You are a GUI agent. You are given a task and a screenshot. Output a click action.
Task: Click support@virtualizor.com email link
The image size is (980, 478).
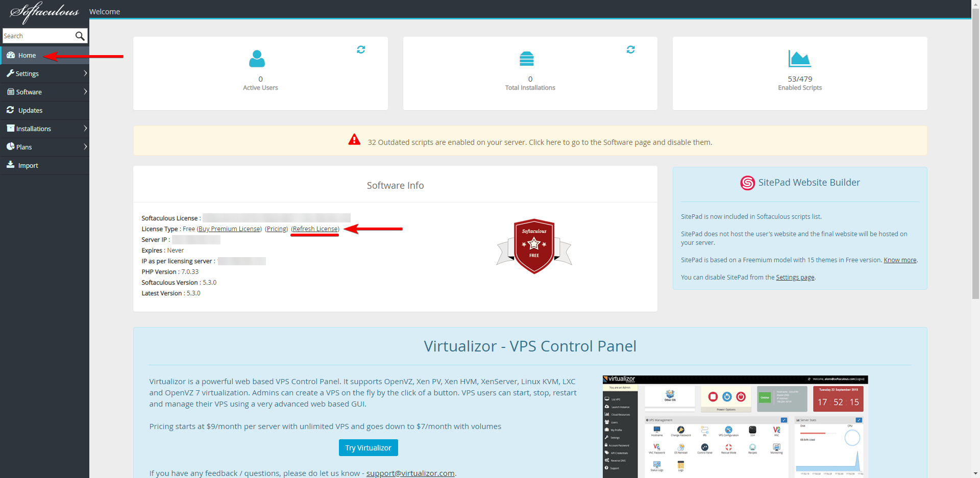tap(410, 473)
